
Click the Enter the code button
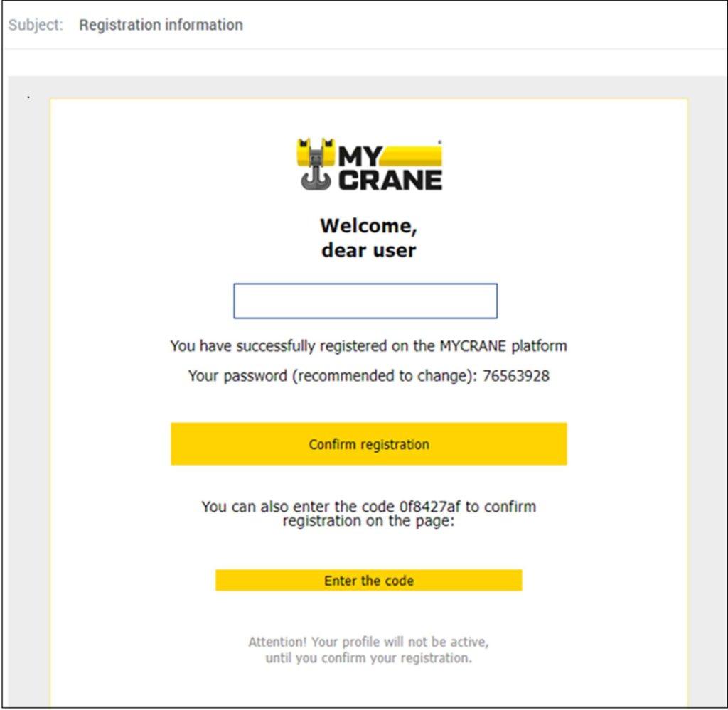(369, 580)
